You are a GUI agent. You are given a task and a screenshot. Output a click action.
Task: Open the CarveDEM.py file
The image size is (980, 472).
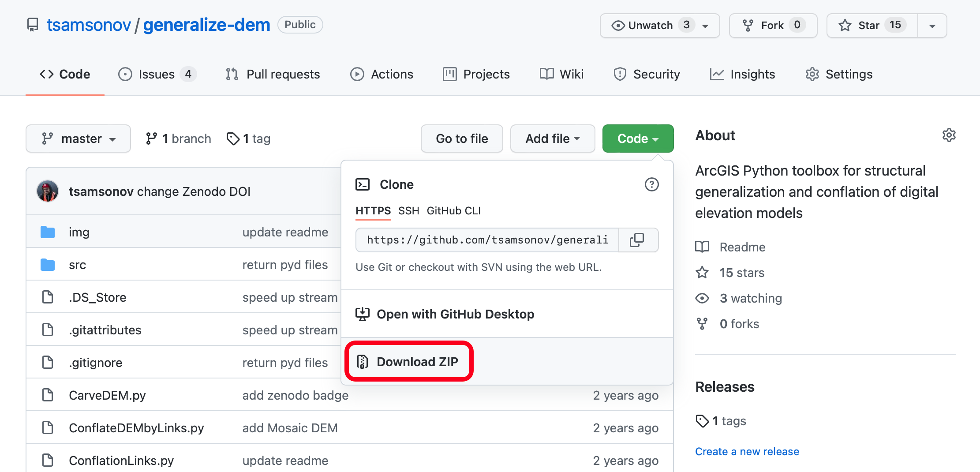[x=107, y=395]
